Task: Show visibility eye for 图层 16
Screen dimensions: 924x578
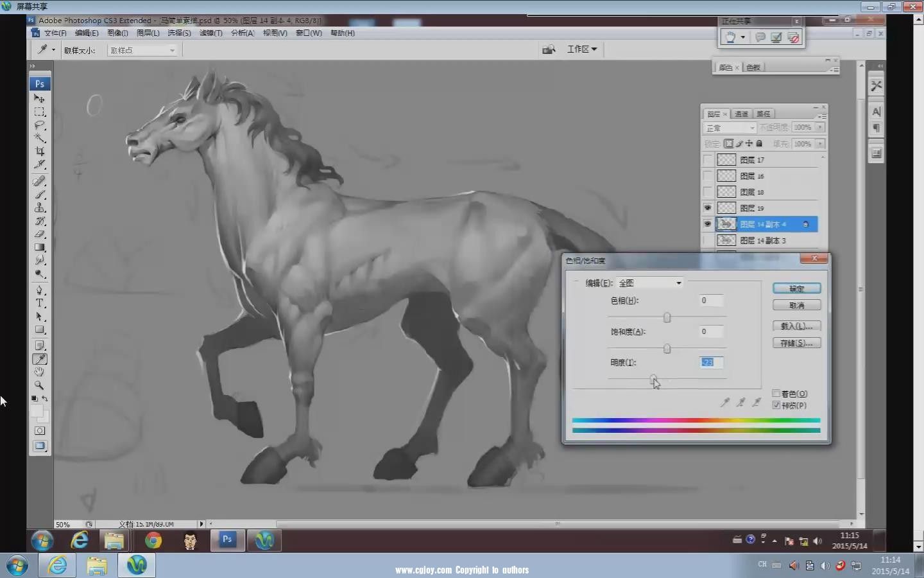Action: [708, 176]
